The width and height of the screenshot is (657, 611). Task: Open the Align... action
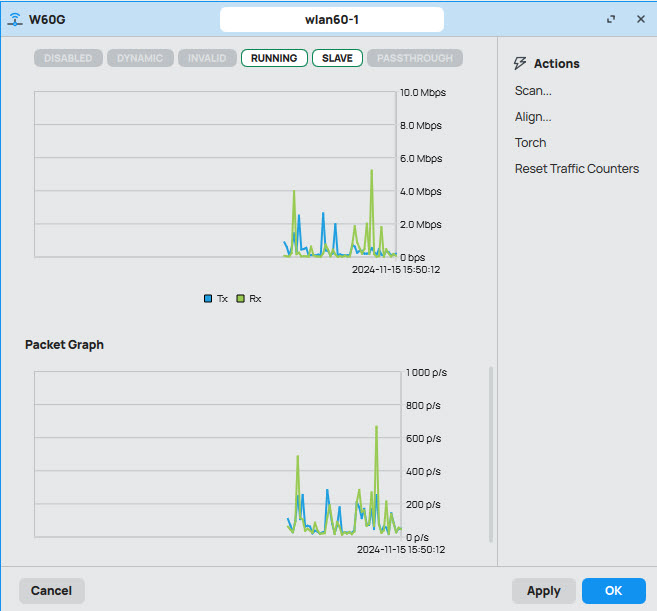(x=533, y=117)
